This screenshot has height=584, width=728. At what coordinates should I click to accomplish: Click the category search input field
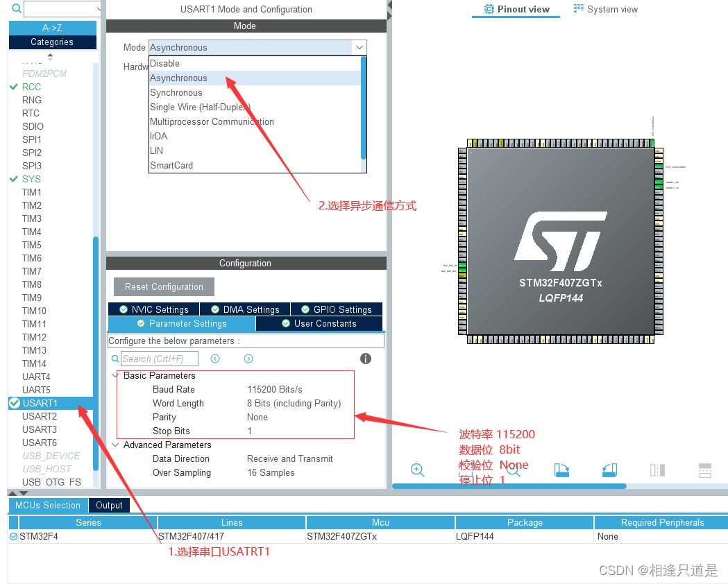62,9
